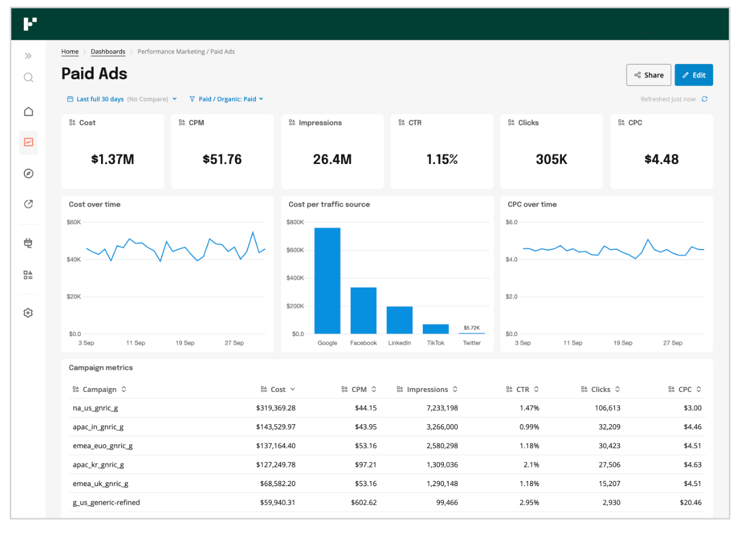Click the metric icon on CTR card
Screen dimensions: 756x540
click(401, 123)
